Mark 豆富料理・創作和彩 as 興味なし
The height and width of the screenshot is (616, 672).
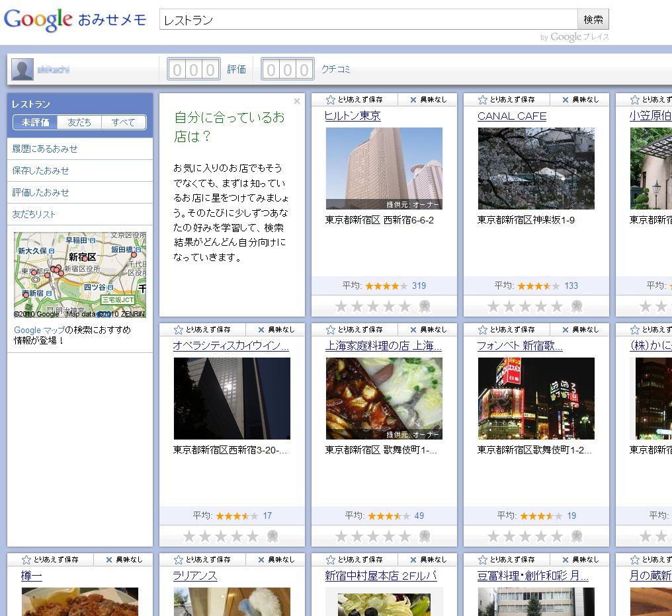coord(580,559)
